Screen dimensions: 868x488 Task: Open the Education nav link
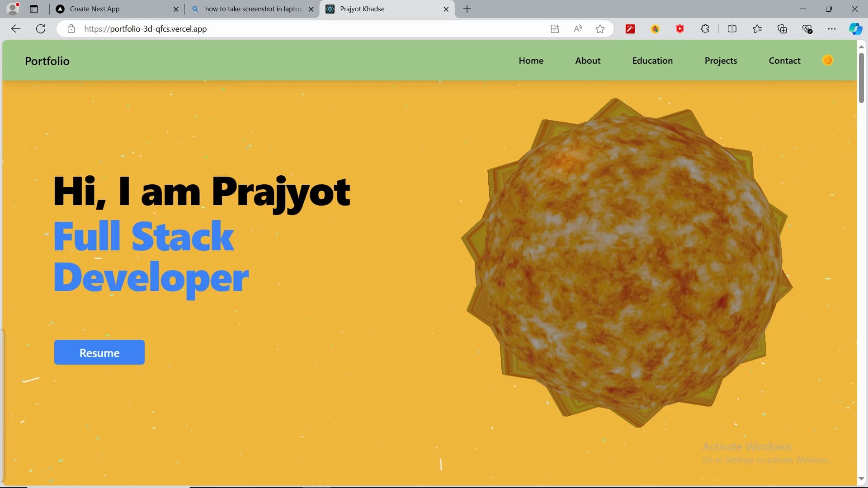(652, 61)
